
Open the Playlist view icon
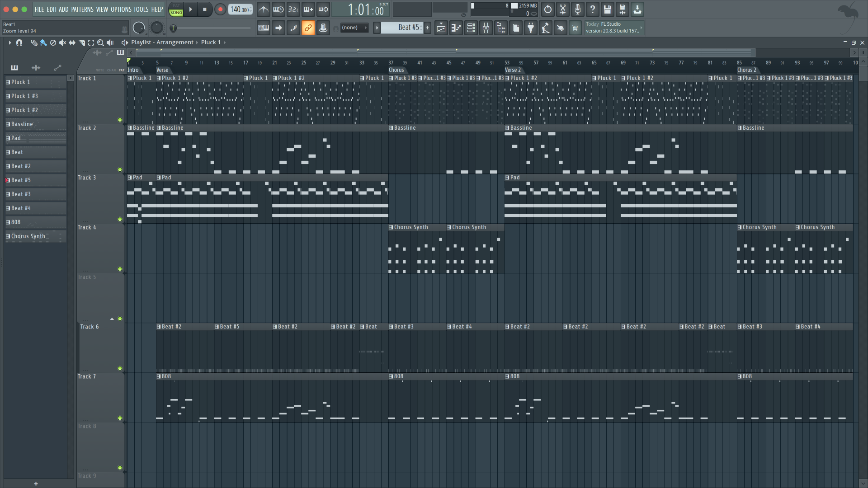point(441,28)
